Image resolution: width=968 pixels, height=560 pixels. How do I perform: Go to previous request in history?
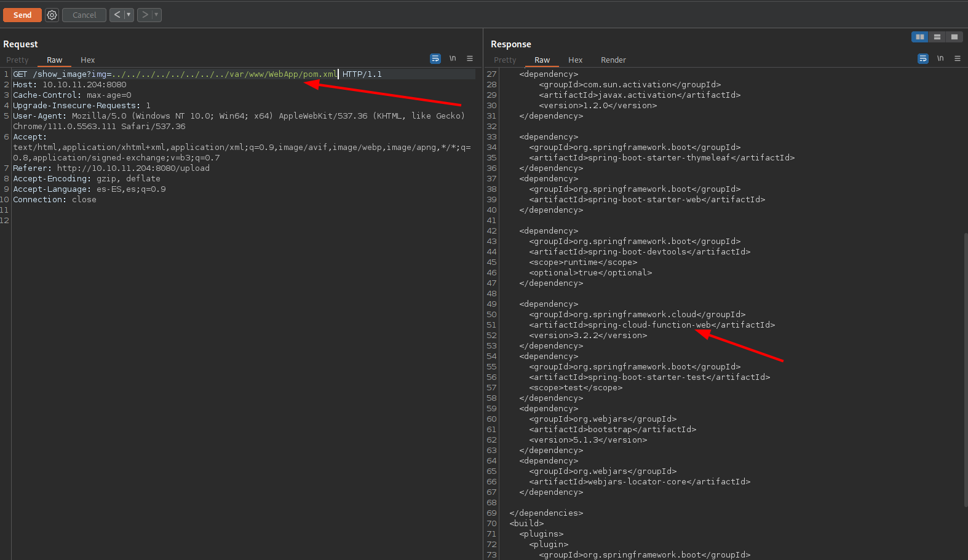tap(117, 15)
